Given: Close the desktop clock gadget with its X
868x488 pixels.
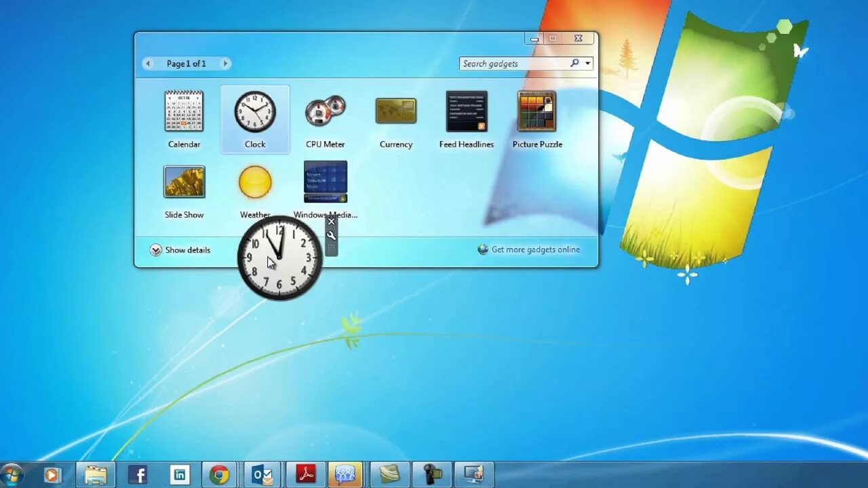Looking at the screenshot, I should (x=331, y=222).
